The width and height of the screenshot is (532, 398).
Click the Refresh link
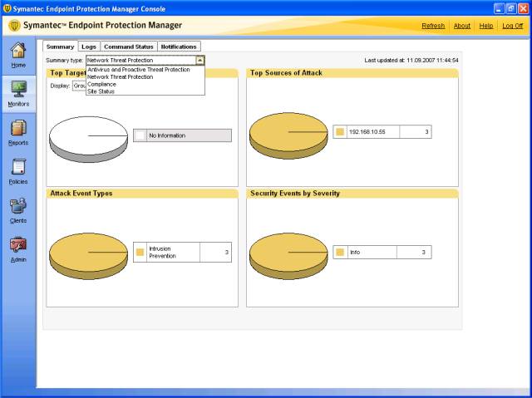point(433,26)
